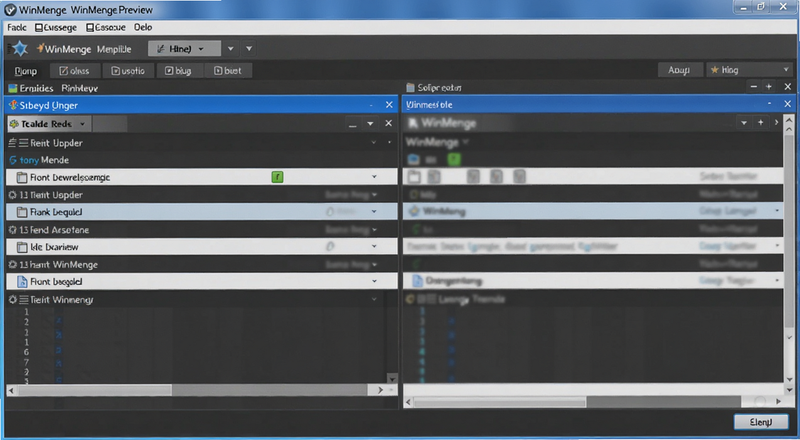
Task: Expand the Ront begalel row arrow
Action: [x=374, y=281]
